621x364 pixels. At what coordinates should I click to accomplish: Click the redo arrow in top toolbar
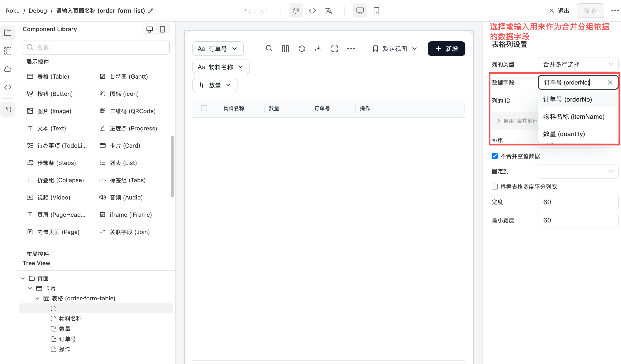(264, 11)
